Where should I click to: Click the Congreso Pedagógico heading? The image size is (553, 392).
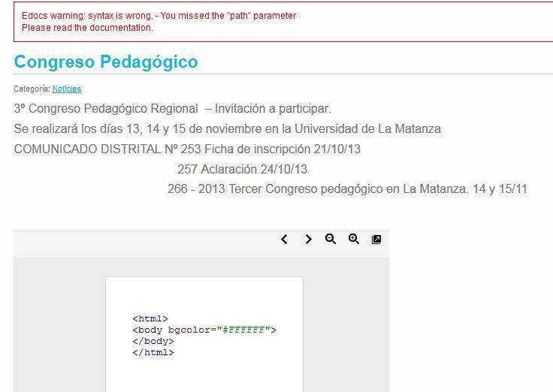[106, 62]
